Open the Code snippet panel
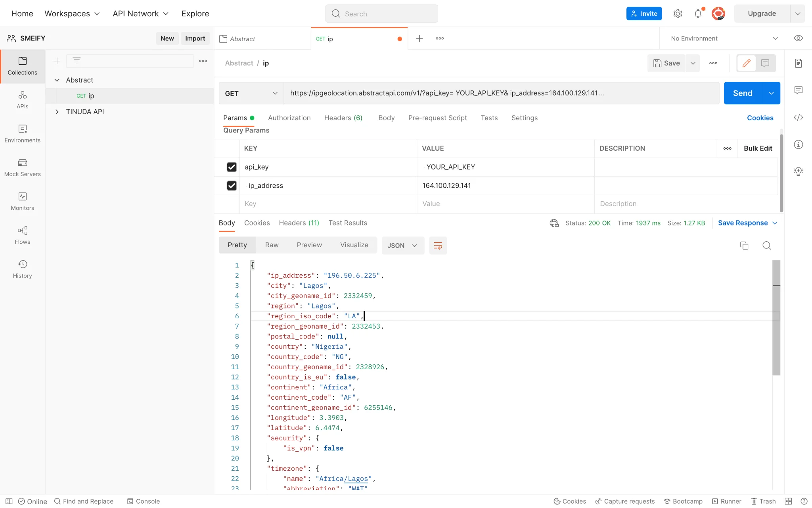 798,117
